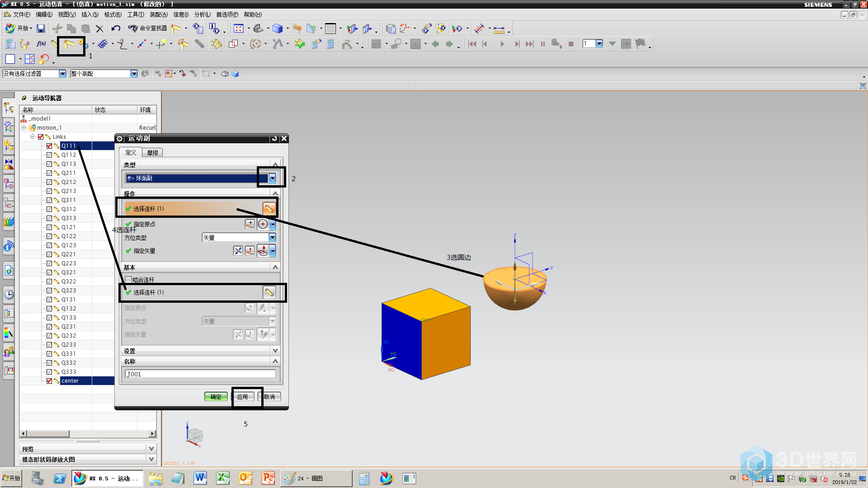Click the navigator horizontal scrollbar thumb
868x488 pixels.
[x=48, y=433]
